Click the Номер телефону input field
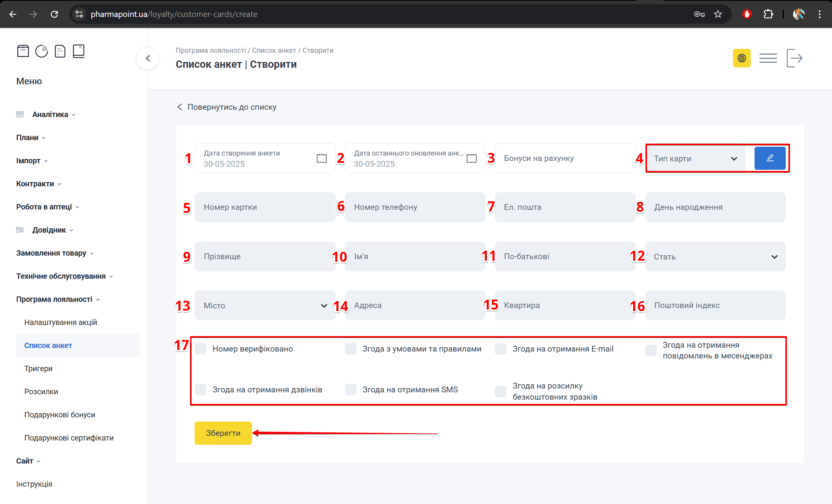 coord(415,207)
